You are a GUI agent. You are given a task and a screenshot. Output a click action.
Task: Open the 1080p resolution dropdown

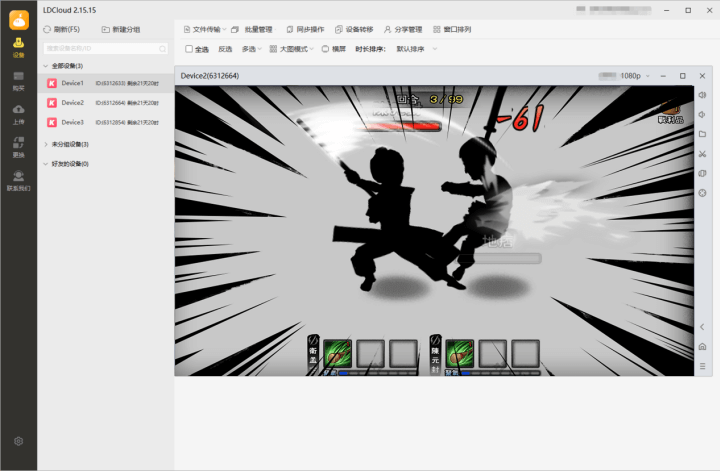click(635, 76)
